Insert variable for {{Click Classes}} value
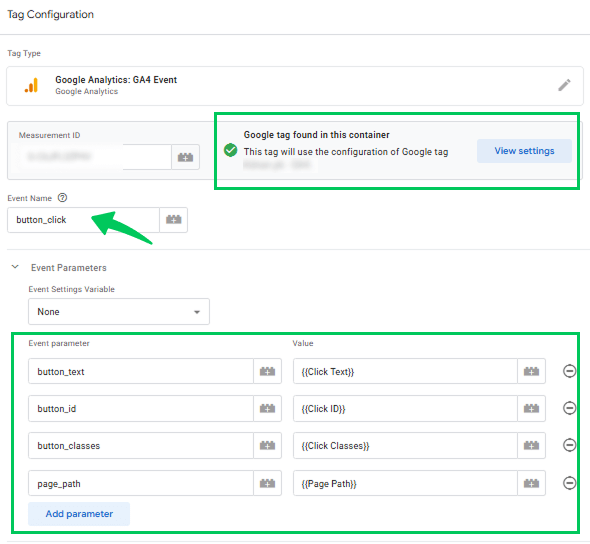Viewport: 590px width, 544px height. (x=531, y=445)
